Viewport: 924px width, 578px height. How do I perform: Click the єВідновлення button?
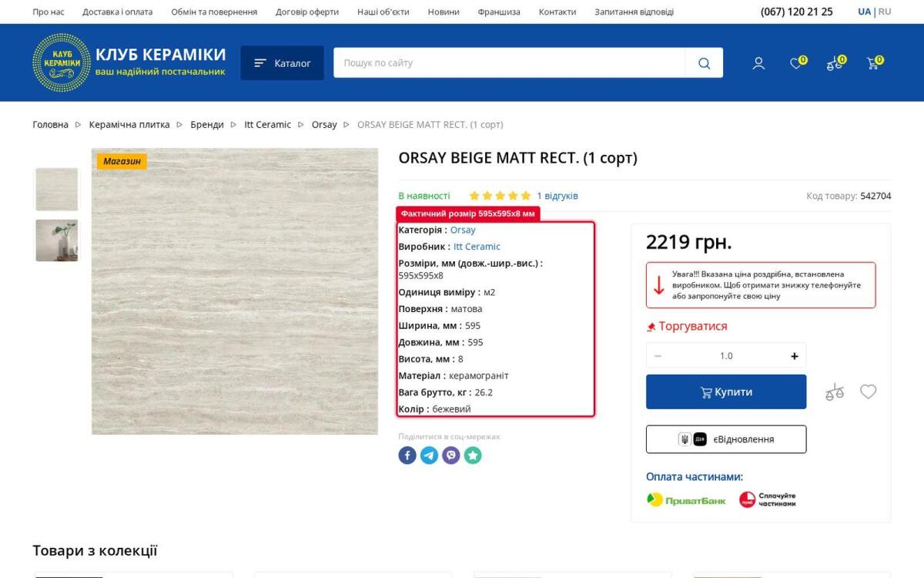pos(726,439)
